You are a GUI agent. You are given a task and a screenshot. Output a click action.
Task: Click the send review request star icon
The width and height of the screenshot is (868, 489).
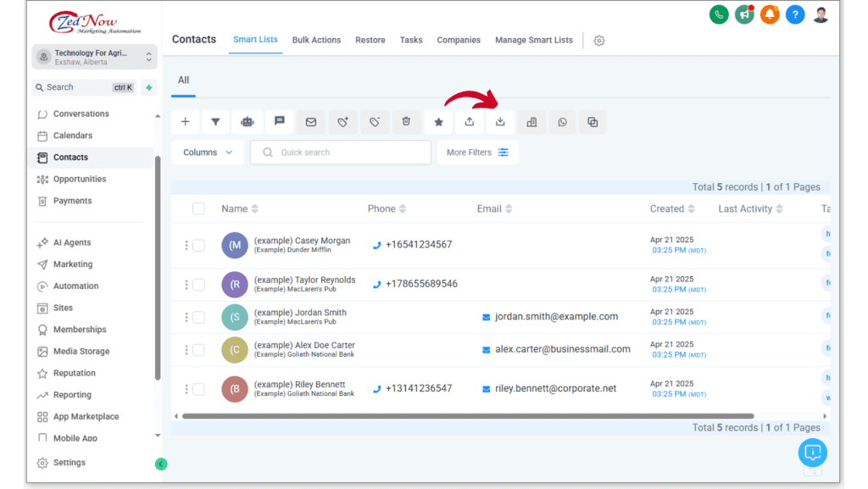438,122
